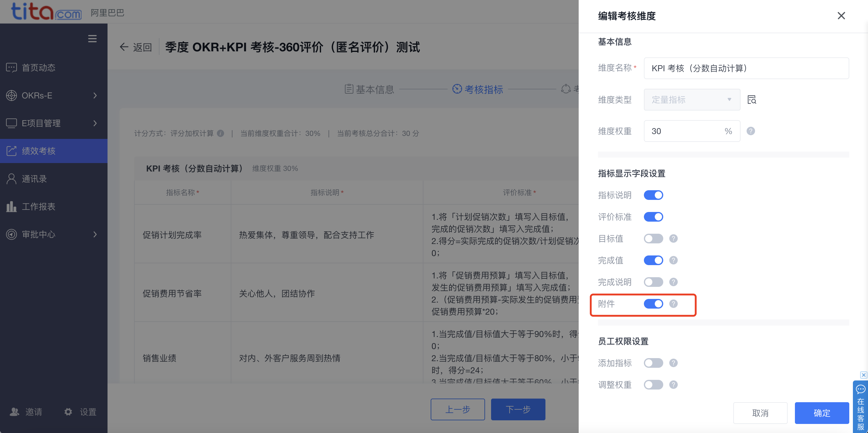Click the 审批中心 compass icon
This screenshot has height=433, width=868.
pos(11,234)
